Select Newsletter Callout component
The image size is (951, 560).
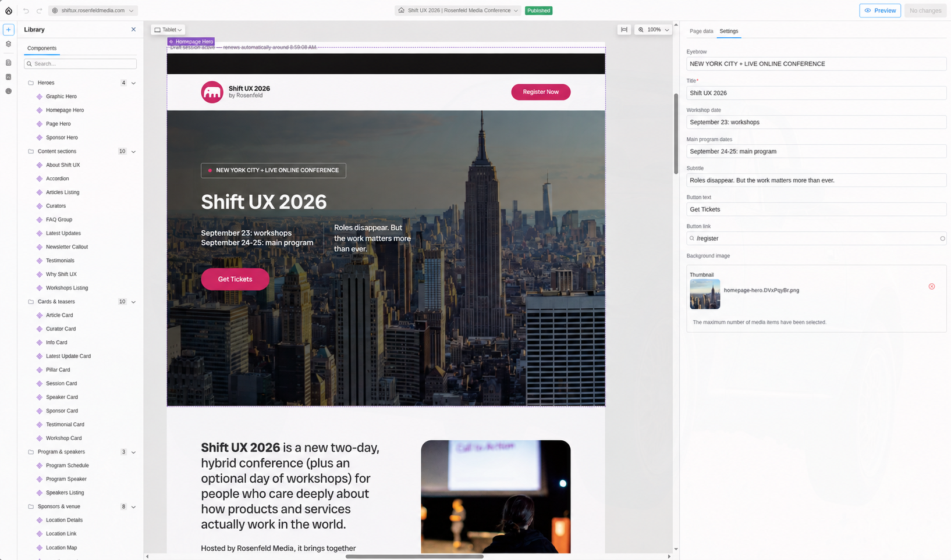[x=67, y=247]
